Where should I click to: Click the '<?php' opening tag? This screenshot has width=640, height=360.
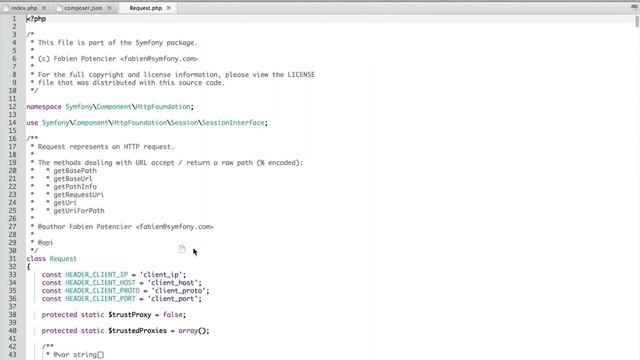click(x=36, y=19)
